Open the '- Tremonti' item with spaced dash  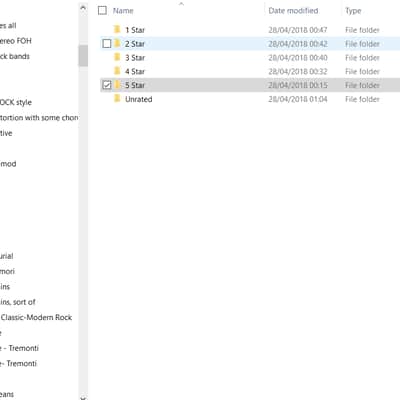(x=19, y=348)
